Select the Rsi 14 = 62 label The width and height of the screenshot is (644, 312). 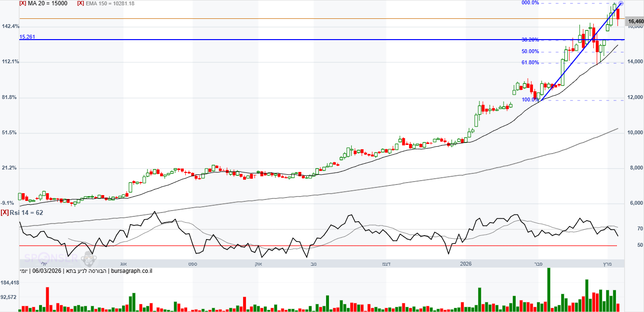click(x=26, y=213)
